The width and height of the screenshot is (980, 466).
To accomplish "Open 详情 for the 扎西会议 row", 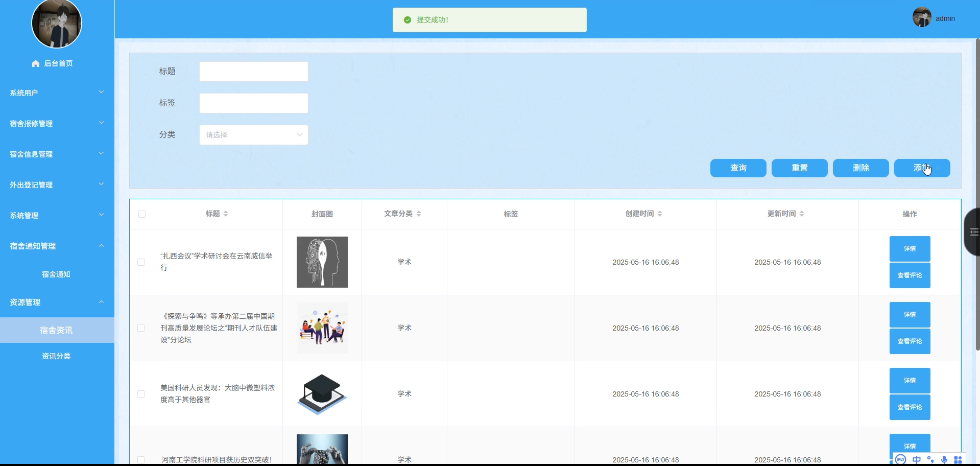I will coord(910,249).
